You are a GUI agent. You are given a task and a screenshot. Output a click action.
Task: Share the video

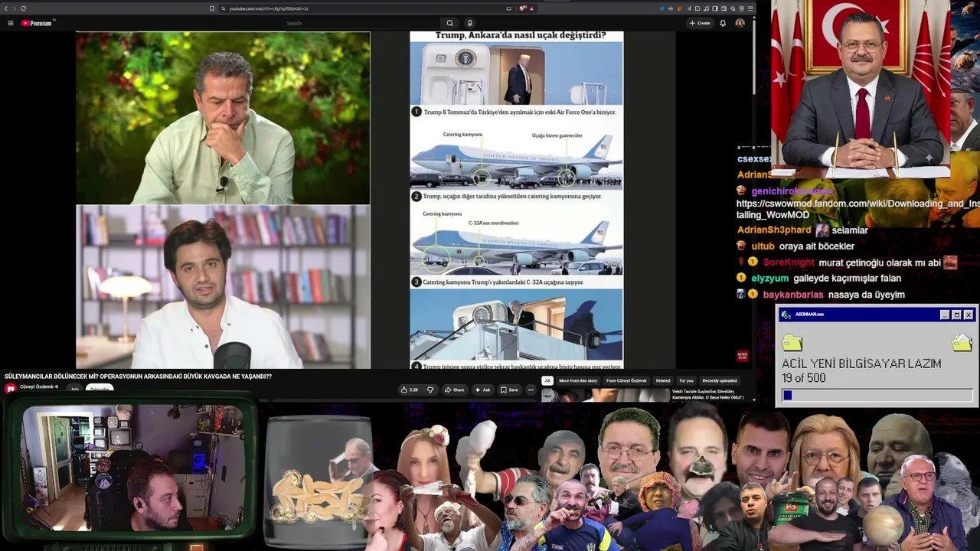point(454,390)
